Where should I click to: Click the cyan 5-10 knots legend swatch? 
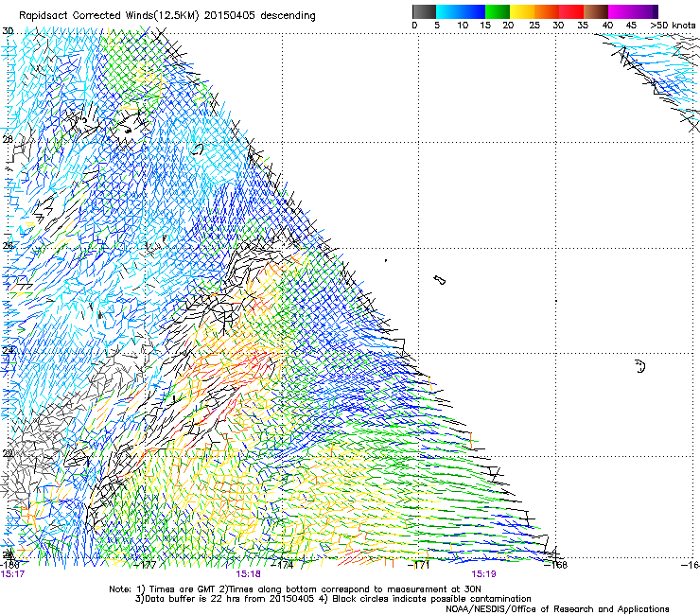(448, 11)
